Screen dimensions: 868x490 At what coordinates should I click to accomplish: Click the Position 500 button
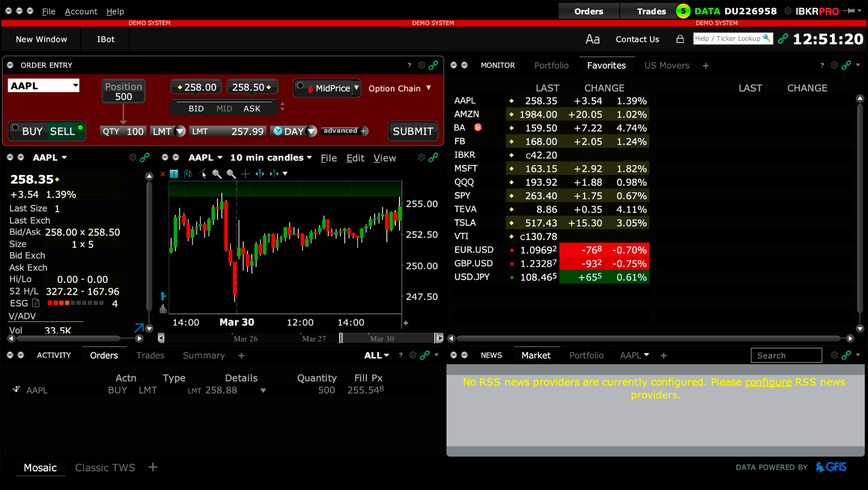pyautogui.click(x=123, y=91)
